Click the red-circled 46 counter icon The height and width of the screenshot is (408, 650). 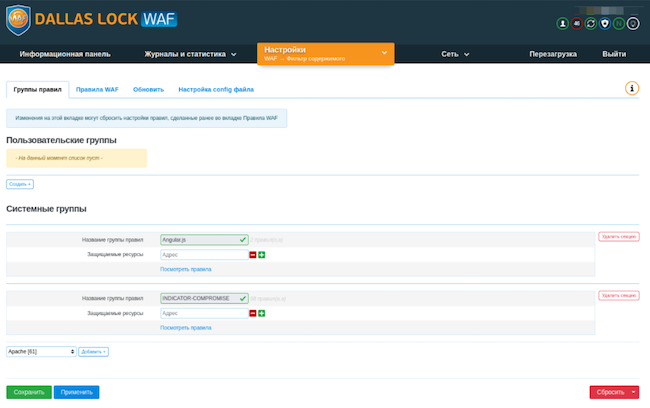pyautogui.click(x=577, y=24)
